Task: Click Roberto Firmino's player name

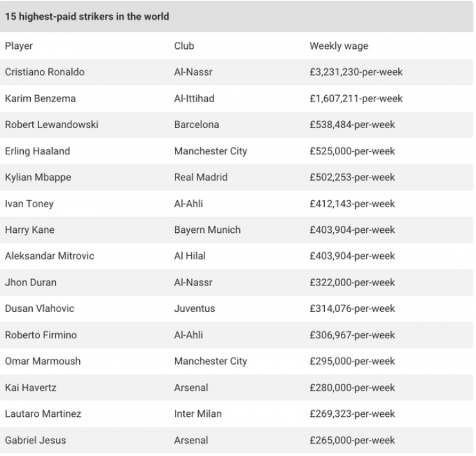Action: [x=39, y=335]
